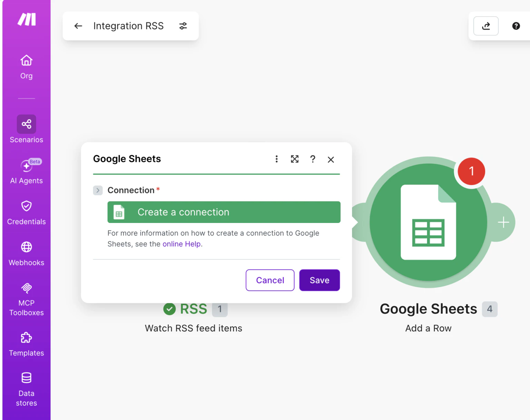This screenshot has width=530, height=420.
Task: Click the green RSS status checkmark
Action: [169, 309]
